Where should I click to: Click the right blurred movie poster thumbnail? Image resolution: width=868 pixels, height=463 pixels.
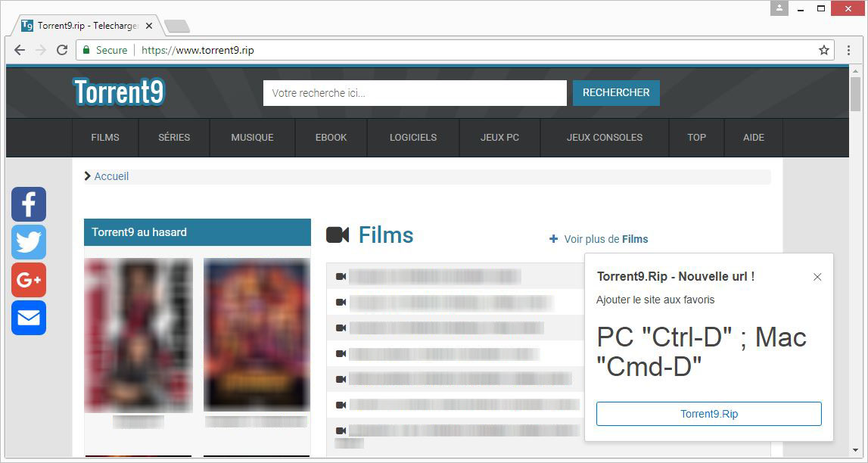[257, 334]
